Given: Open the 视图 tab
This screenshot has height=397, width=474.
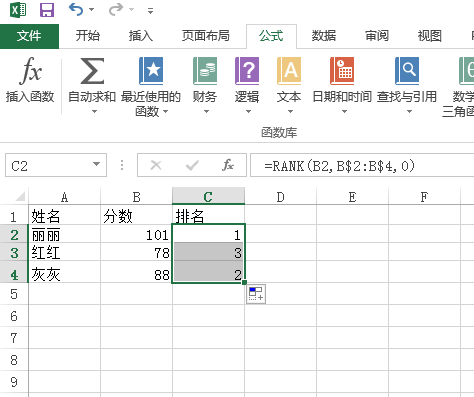Looking at the screenshot, I should click(430, 36).
